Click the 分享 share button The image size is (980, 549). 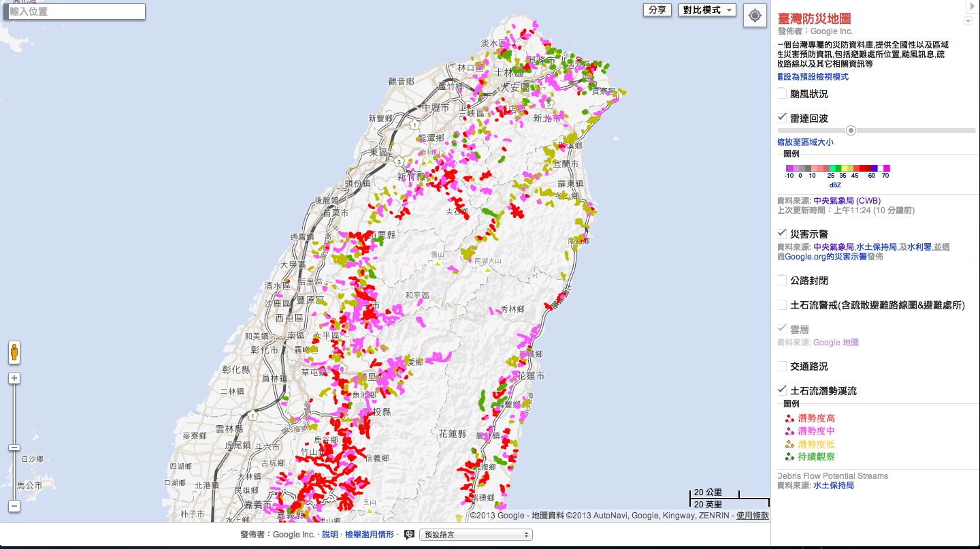click(x=657, y=10)
